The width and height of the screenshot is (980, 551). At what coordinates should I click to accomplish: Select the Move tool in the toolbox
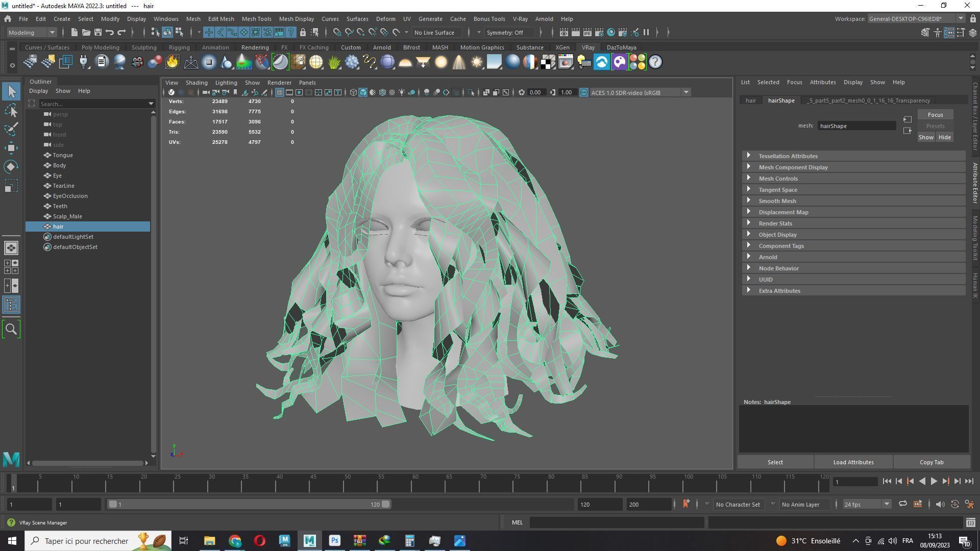(11, 148)
